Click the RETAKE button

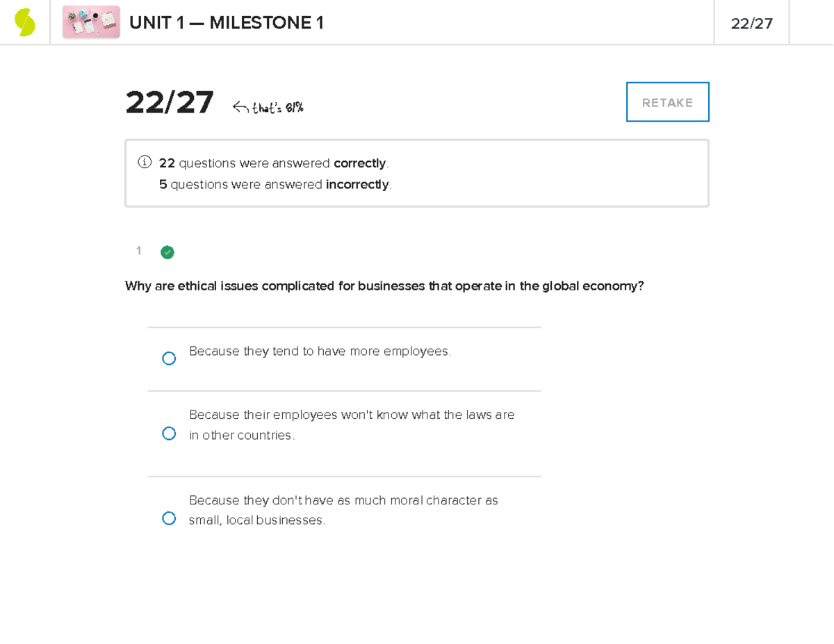coord(667,101)
